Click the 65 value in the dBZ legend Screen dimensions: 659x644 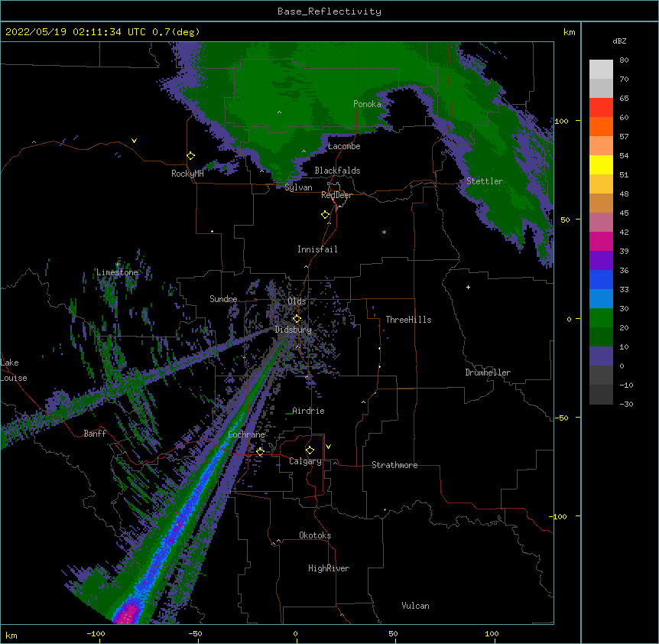point(624,99)
